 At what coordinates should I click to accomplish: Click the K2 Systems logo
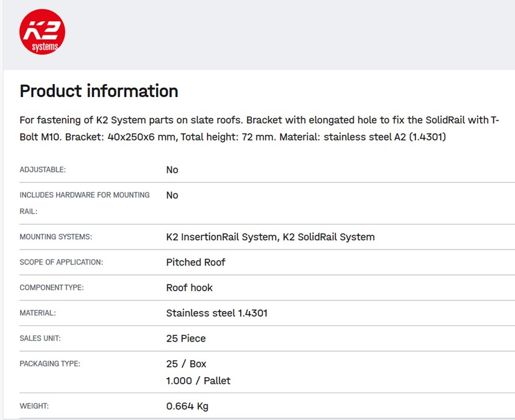(x=42, y=32)
